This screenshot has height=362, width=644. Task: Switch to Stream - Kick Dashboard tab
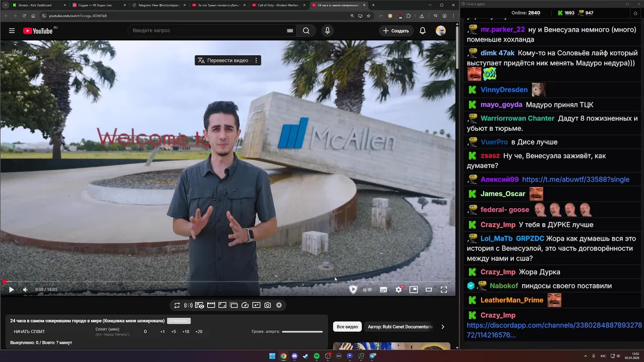tap(39, 5)
